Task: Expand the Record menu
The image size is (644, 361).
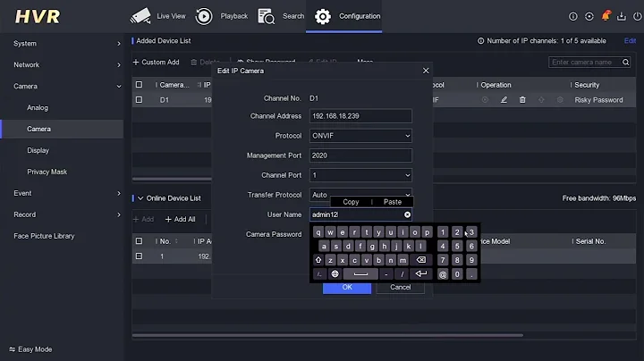Action: point(62,214)
